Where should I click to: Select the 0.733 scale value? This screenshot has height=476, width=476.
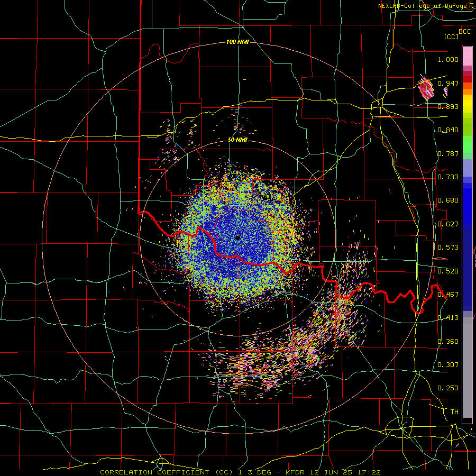coord(448,177)
